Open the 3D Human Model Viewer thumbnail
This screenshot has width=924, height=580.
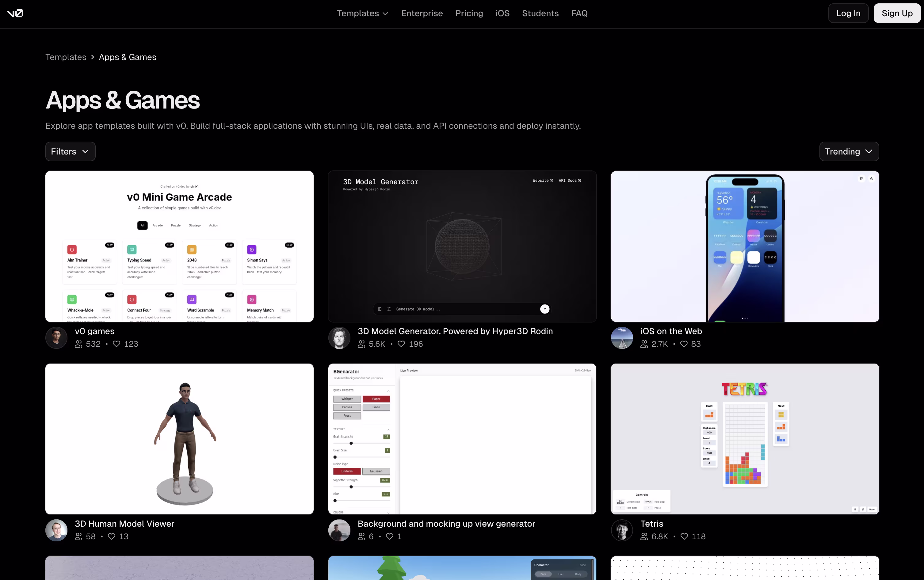pos(180,439)
